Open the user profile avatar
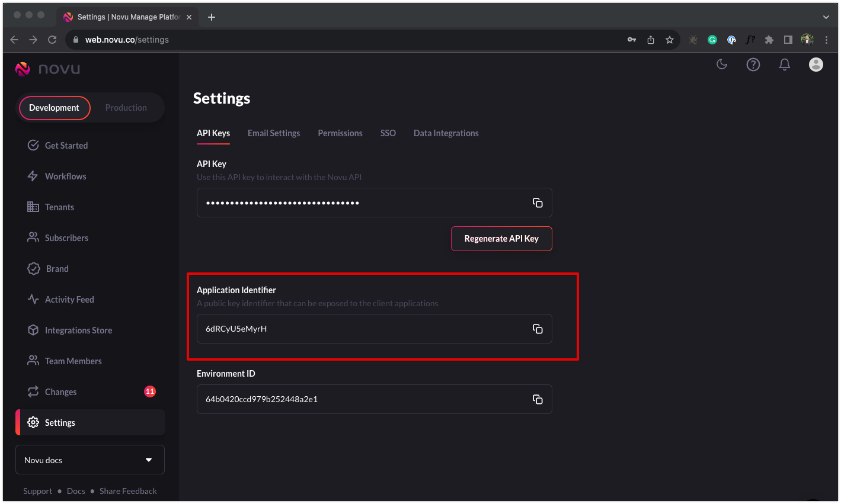 816,65
